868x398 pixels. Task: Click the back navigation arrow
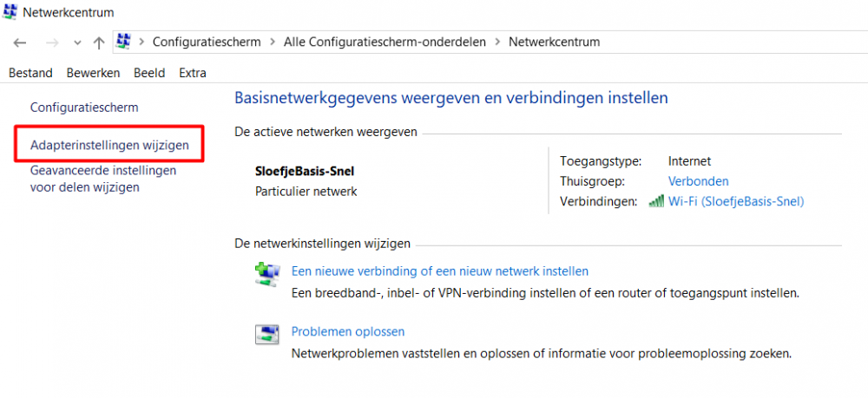tap(20, 42)
